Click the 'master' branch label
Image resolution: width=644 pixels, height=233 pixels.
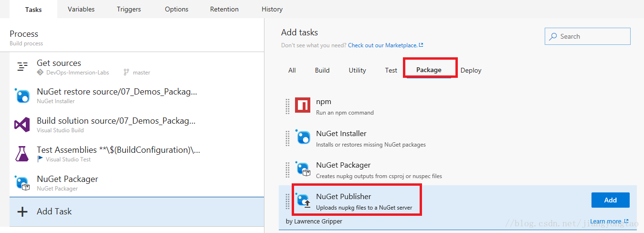(141, 73)
